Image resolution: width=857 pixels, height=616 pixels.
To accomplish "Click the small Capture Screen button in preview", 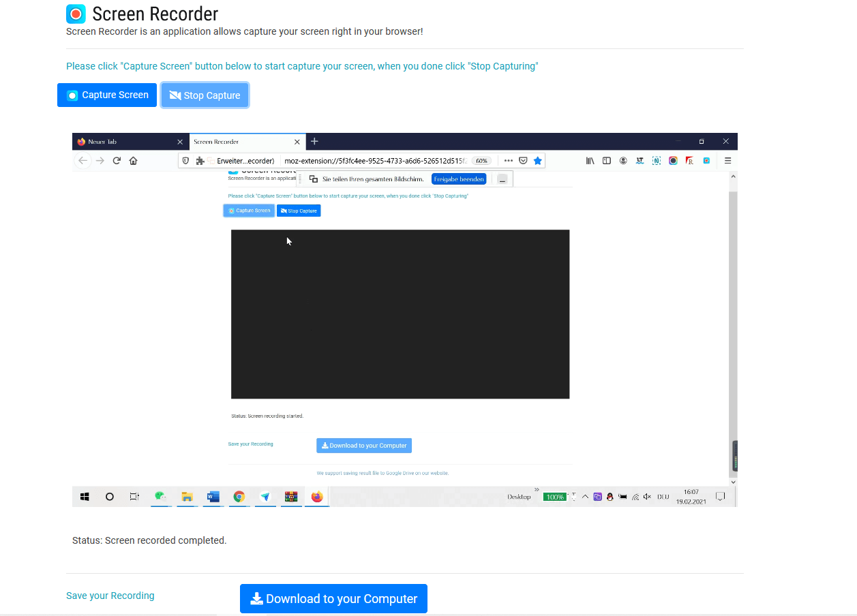I will (249, 211).
